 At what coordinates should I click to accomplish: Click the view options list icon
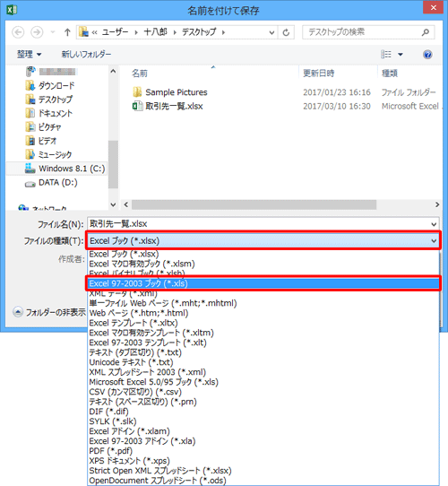pyautogui.click(x=386, y=55)
